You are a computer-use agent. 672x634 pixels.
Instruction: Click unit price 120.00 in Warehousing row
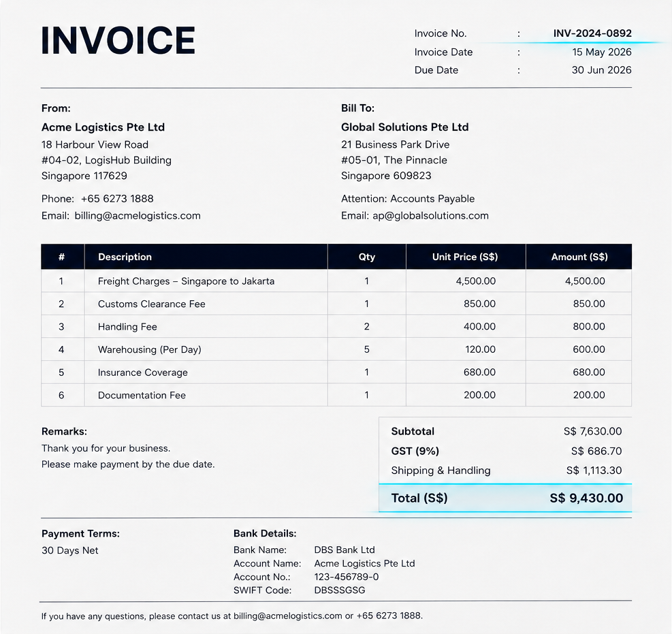click(481, 349)
